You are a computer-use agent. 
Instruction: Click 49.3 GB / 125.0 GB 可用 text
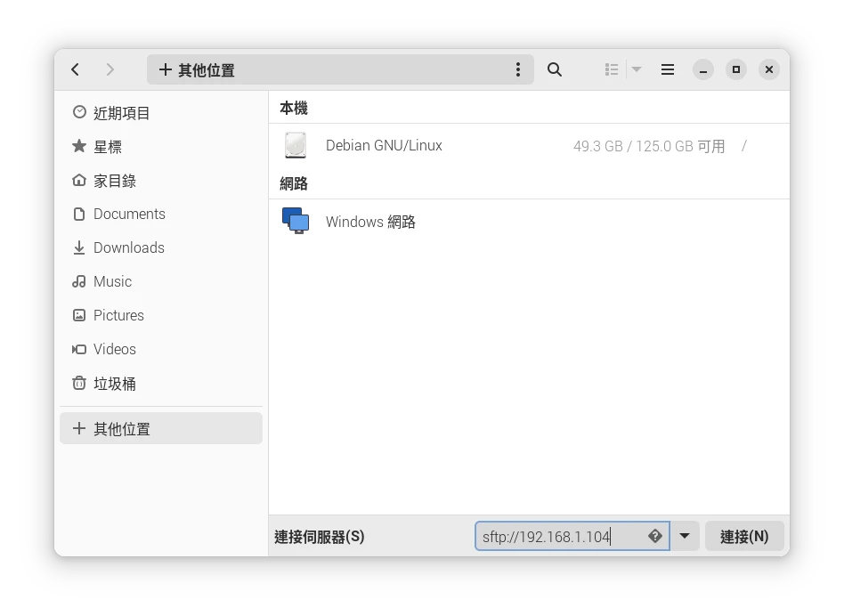pos(649,146)
